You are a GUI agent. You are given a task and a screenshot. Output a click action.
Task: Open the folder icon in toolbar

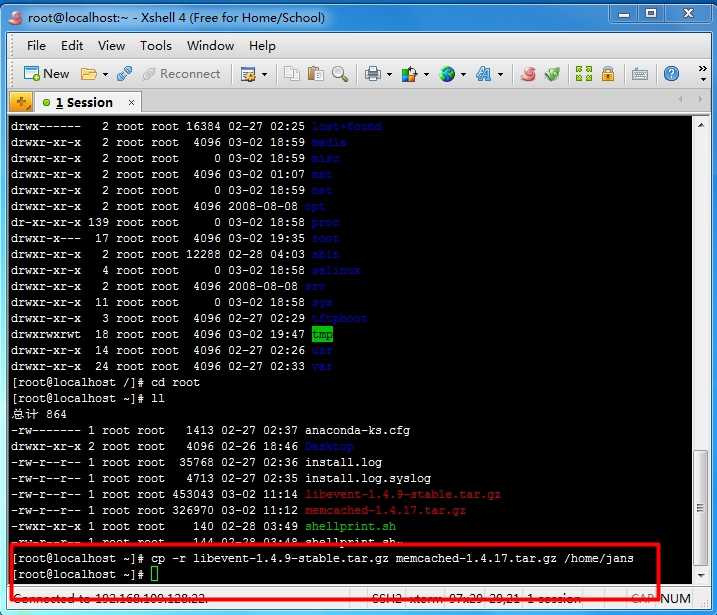(x=88, y=74)
